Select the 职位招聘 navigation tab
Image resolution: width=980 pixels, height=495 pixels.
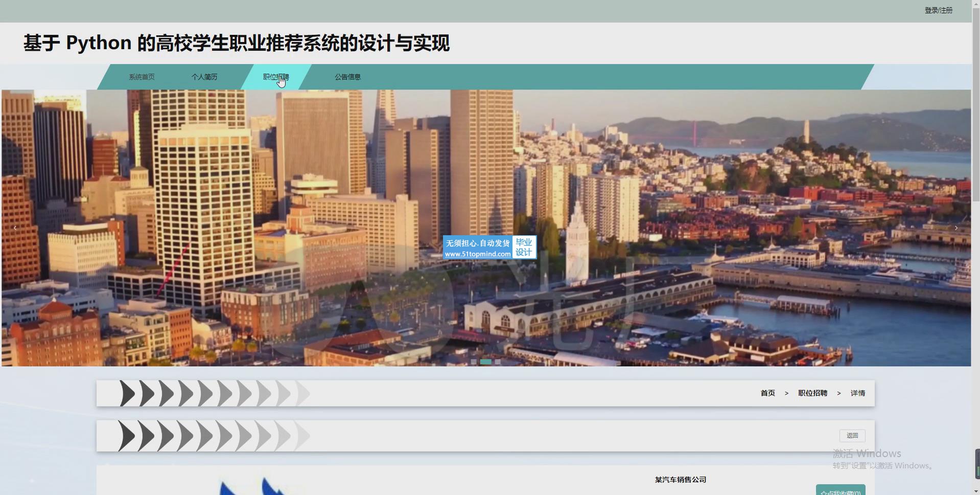pyautogui.click(x=276, y=77)
